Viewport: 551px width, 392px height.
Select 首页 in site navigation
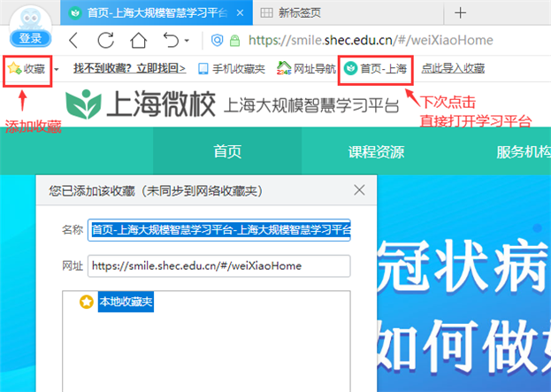click(x=227, y=151)
